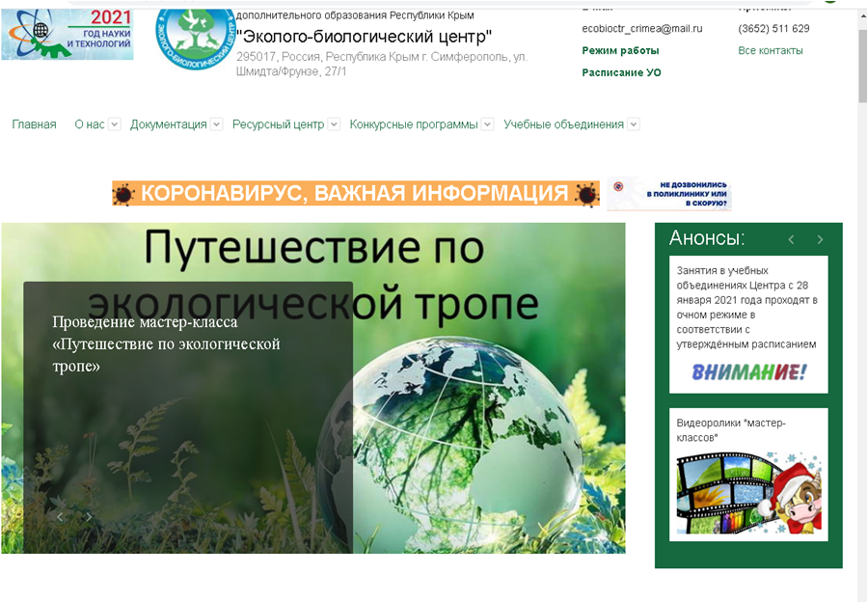Open the ВНИМАНИЕ! announcement image

tap(748, 371)
